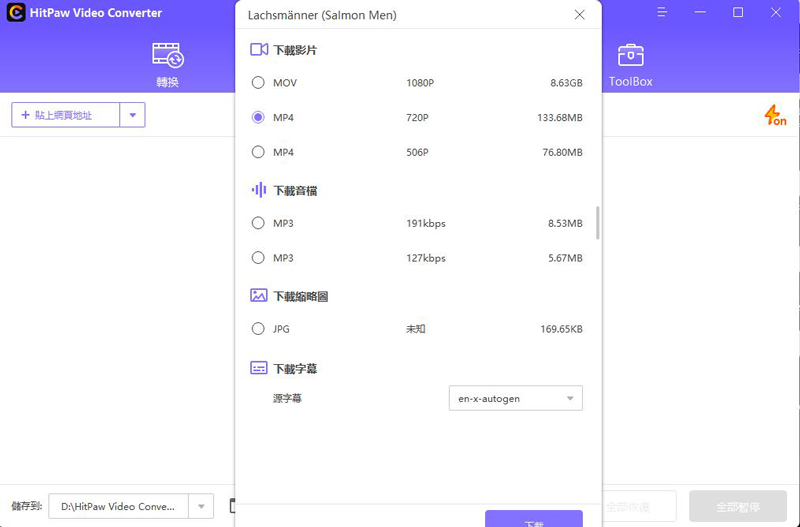Image resolution: width=800 pixels, height=527 pixels.
Task: Click the D:\HitPaw Video Conve... path field
Action: tap(118, 506)
